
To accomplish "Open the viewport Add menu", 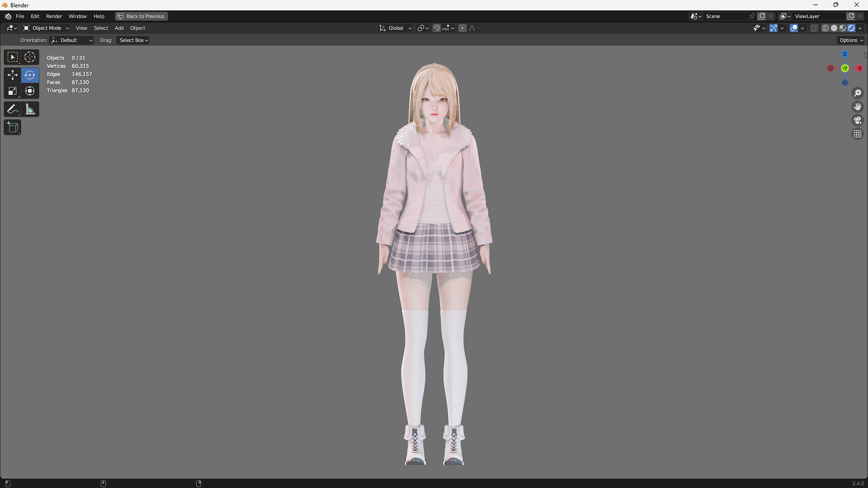I will [119, 28].
